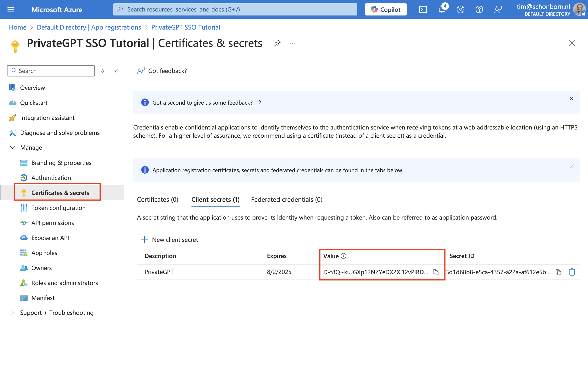588x388 pixels.
Task: Open the feedback icon in top bar
Action: coord(498,9)
